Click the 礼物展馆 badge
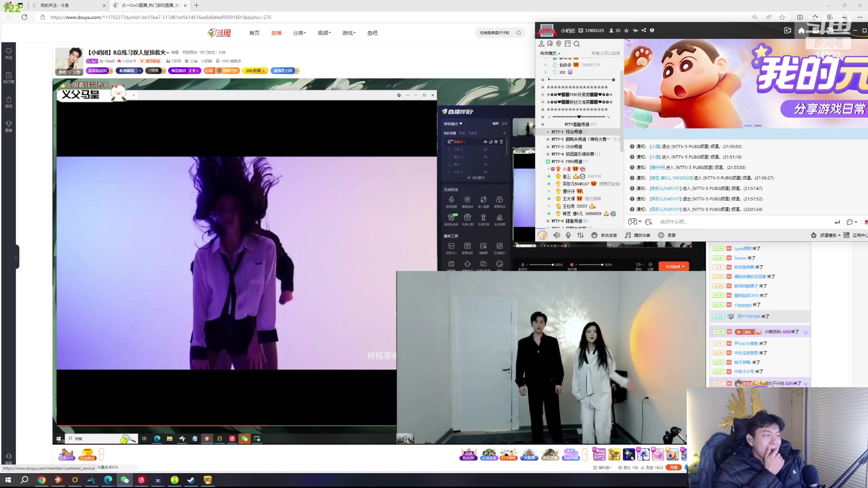The image size is (868, 488). pos(129,71)
